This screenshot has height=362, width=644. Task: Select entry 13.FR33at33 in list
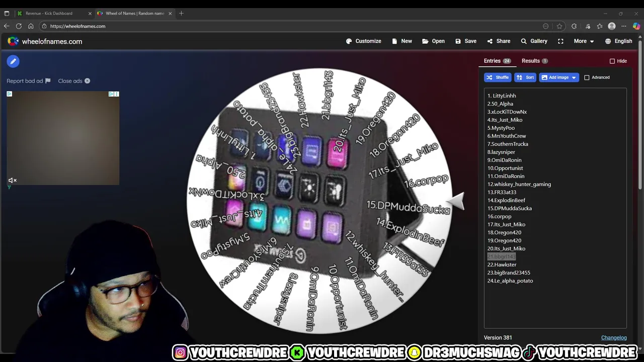(502, 192)
